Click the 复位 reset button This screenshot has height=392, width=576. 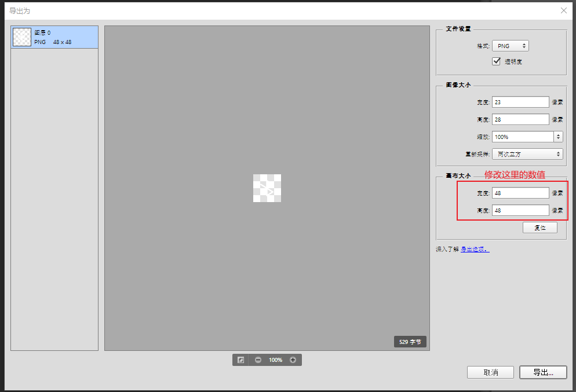540,228
